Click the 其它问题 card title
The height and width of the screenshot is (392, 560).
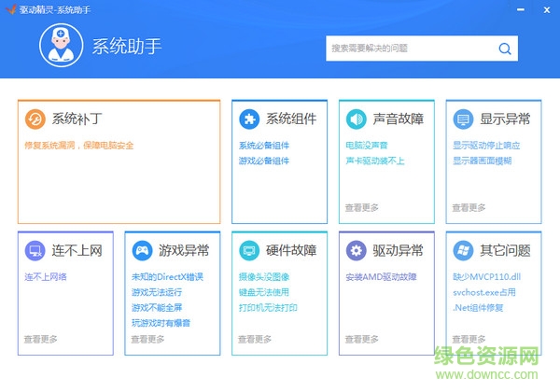tap(505, 250)
